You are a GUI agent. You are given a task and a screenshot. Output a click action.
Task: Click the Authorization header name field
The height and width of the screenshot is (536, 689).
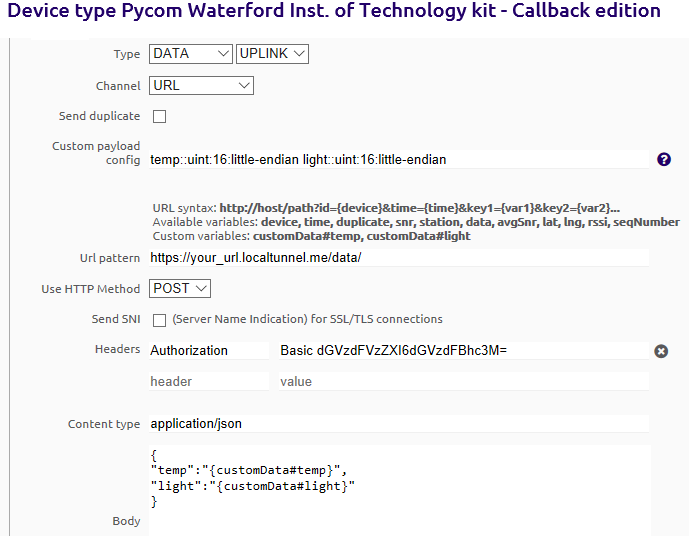click(209, 351)
